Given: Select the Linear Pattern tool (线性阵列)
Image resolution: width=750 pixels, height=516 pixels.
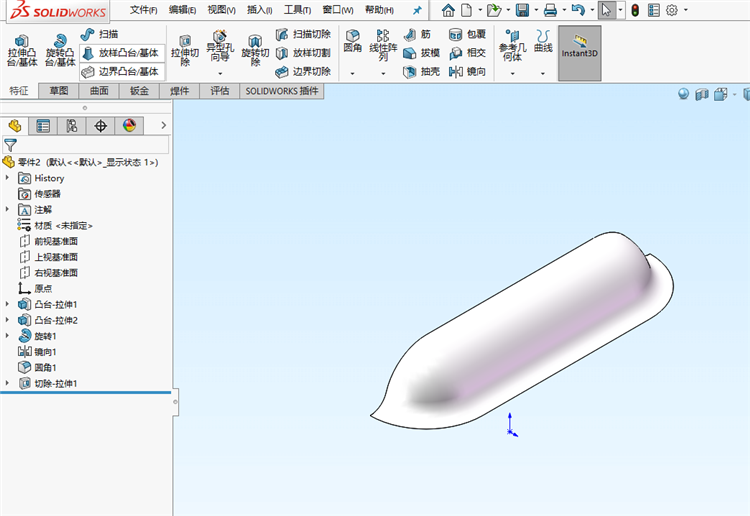Looking at the screenshot, I should click(383, 44).
